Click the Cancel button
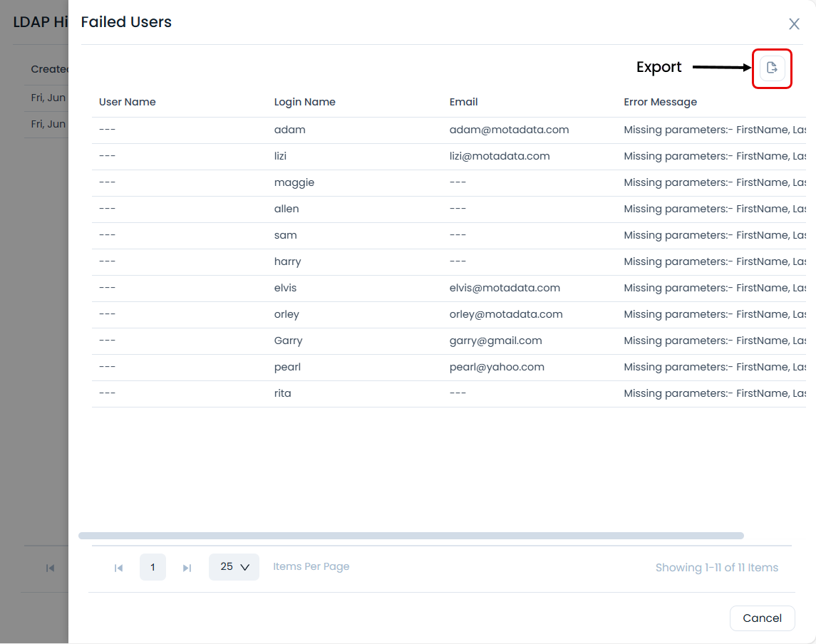Viewport: 816px width, 644px height. pyautogui.click(x=762, y=618)
